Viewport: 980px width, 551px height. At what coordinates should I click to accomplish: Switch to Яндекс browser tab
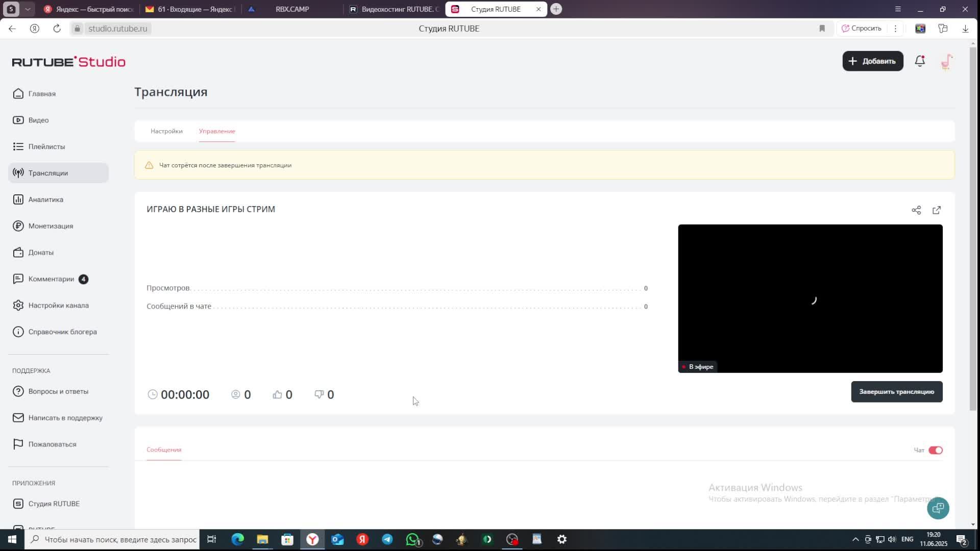(89, 9)
